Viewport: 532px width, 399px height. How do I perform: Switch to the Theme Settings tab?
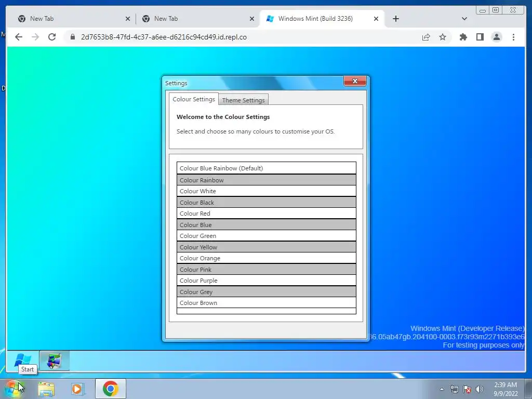[243, 100]
